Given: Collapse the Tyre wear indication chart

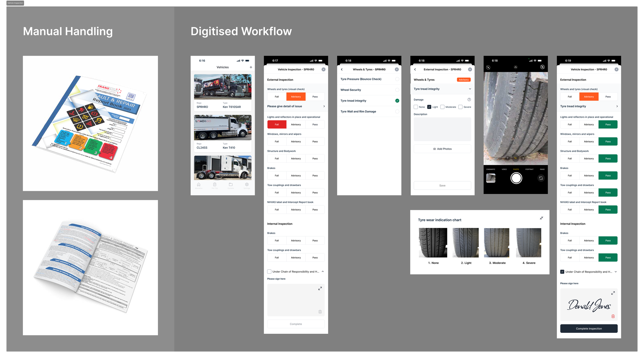Looking at the screenshot, I should [x=541, y=218].
